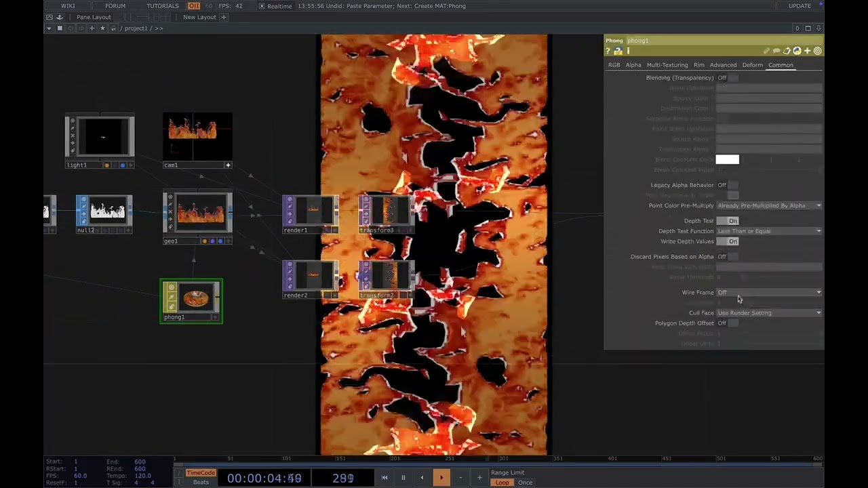Switch to the Deform tab
The width and height of the screenshot is (868, 488).
[x=752, y=65]
